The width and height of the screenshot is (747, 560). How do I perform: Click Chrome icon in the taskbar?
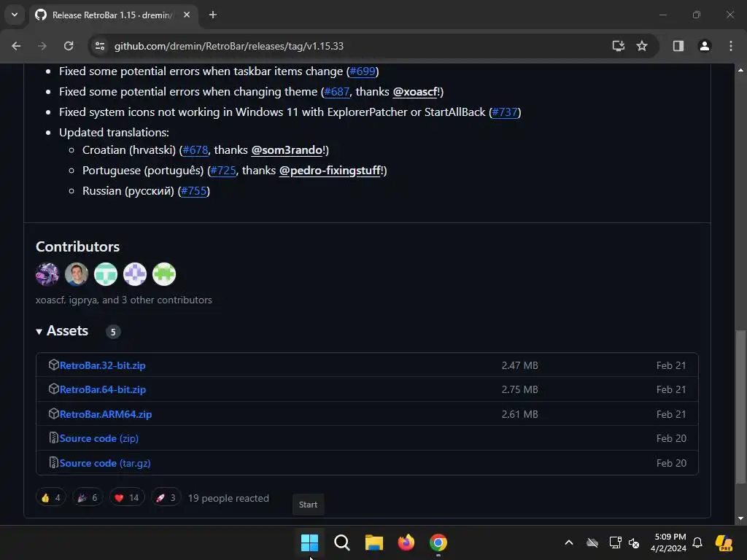coord(438,542)
